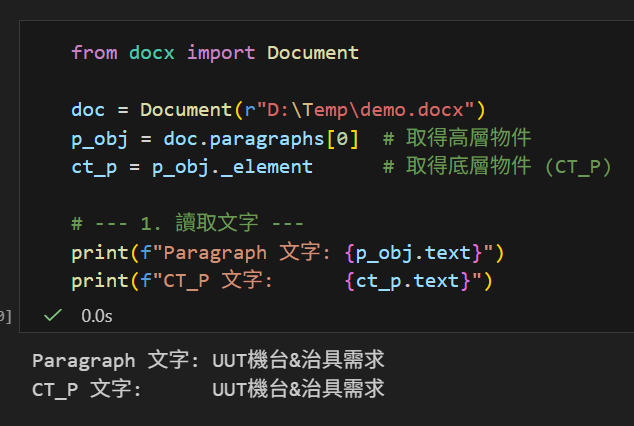Click the output line starting with "Paragraph 文字"

[x=208, y=360]
